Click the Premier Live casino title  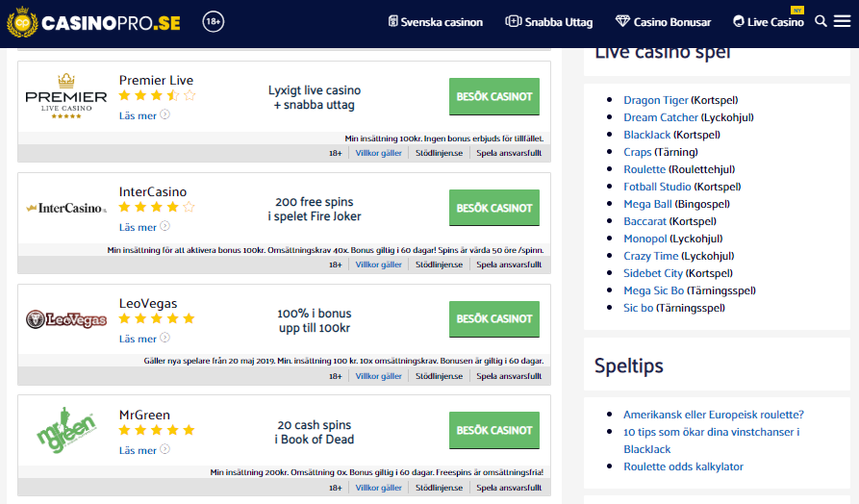(156, 80)
